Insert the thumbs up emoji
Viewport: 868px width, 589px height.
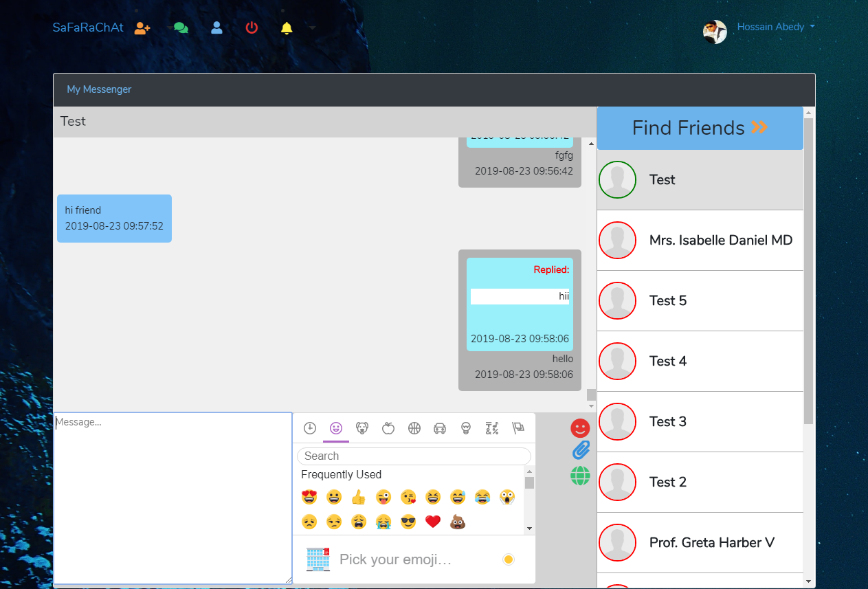359,497
